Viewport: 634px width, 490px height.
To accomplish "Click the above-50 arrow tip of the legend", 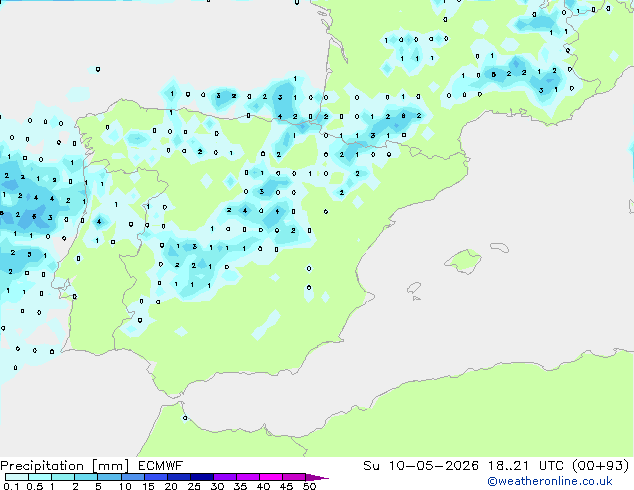I will [317, 477].
